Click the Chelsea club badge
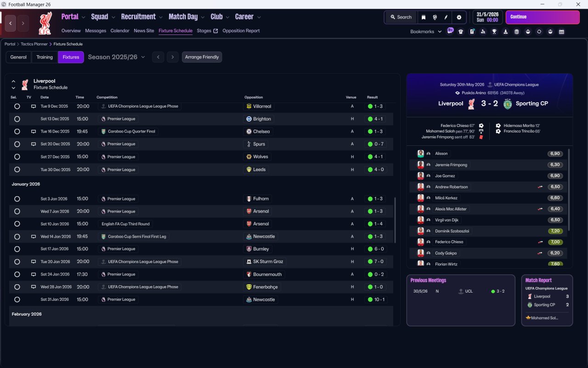588x368 pixels. [x=249, y=132]
